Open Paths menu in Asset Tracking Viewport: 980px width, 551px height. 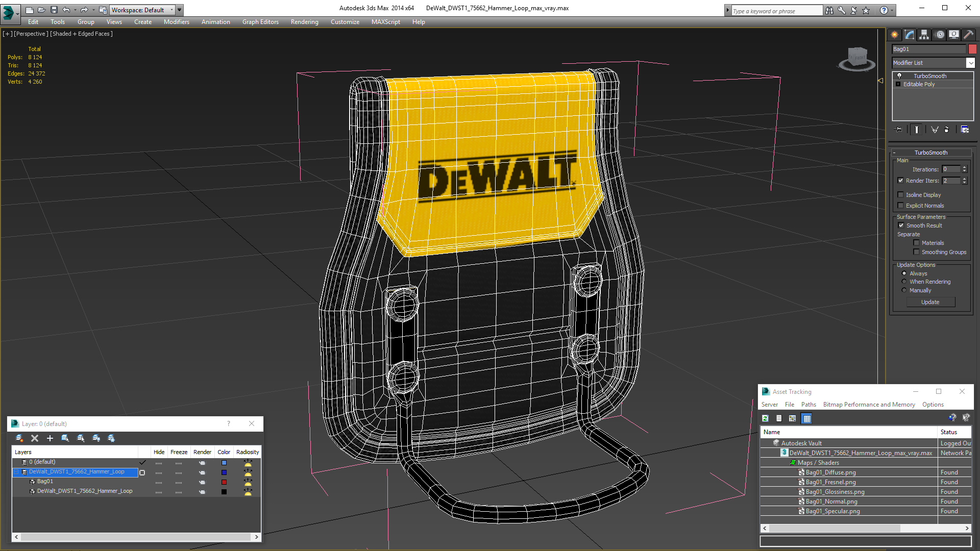coord(808,405)
